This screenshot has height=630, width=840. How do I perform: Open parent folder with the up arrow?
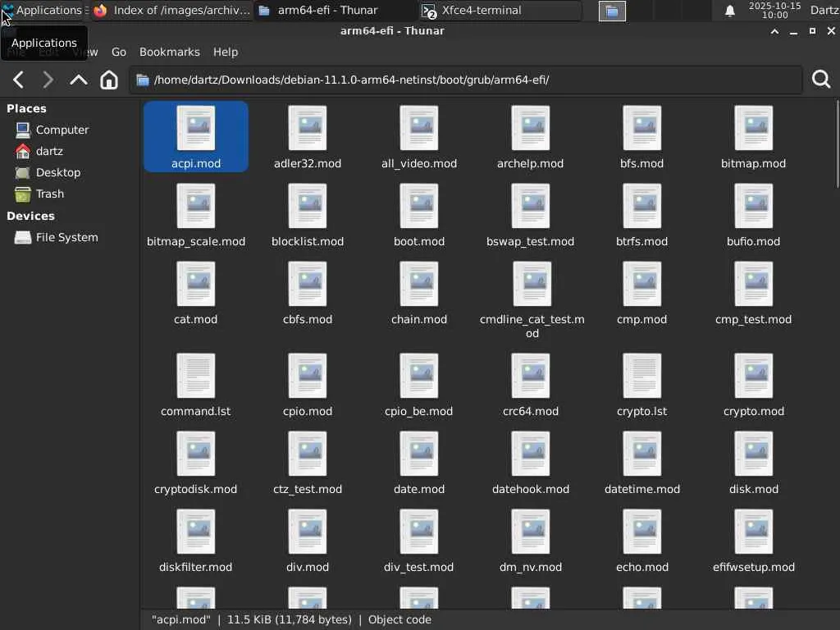[x=78, y=80]
